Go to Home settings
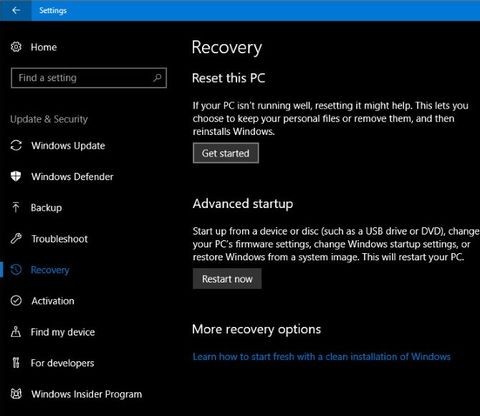Image resolution: width=480 pixels, height=416 pixels. coord(44,47)
